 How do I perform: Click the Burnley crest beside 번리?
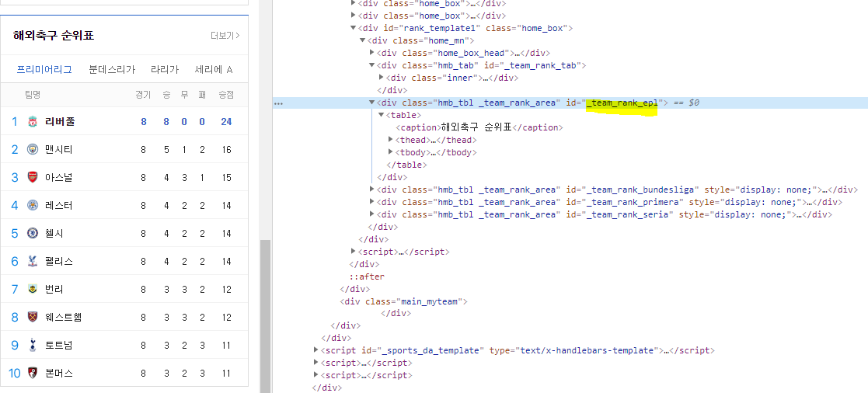click(33, 289)
